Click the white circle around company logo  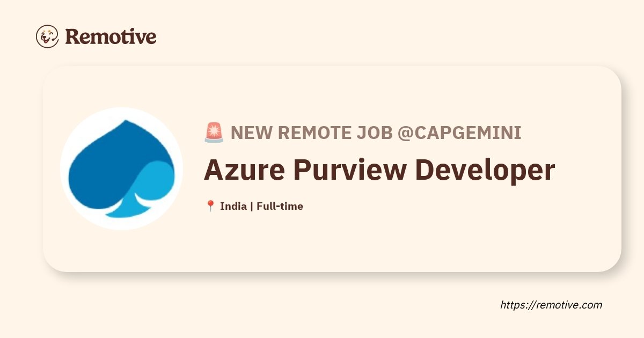[122, 168]
